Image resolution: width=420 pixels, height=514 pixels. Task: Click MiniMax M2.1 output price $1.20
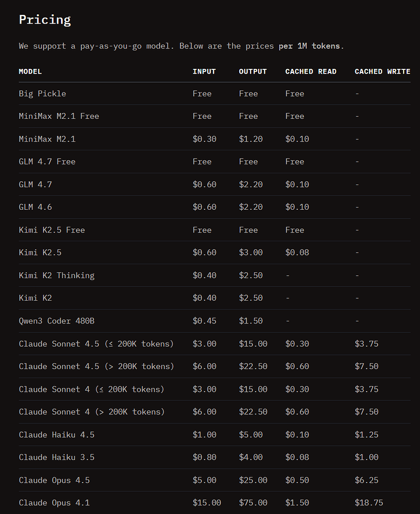[x=251, y=139]
